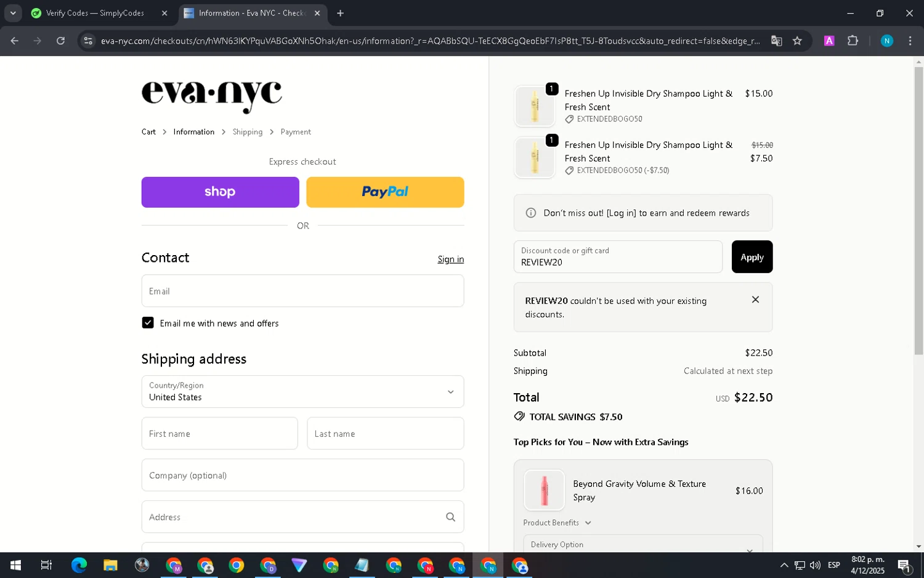Open the notification center icon
The width and height of the screenshot is (924, 578).
point(904,565)
